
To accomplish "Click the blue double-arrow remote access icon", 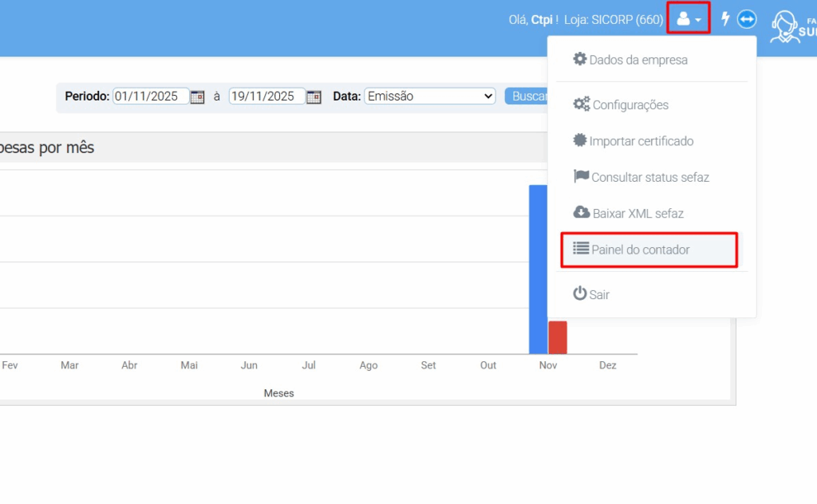I will 747,19.
